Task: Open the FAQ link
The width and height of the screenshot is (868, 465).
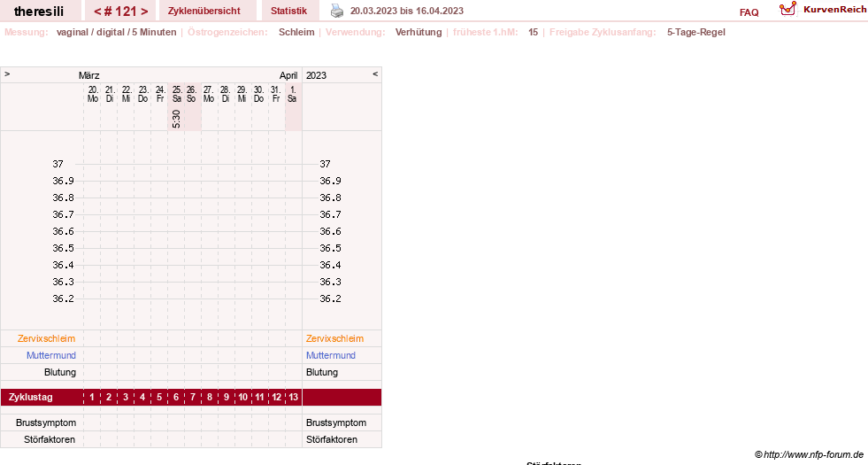Action: [749, 12]
